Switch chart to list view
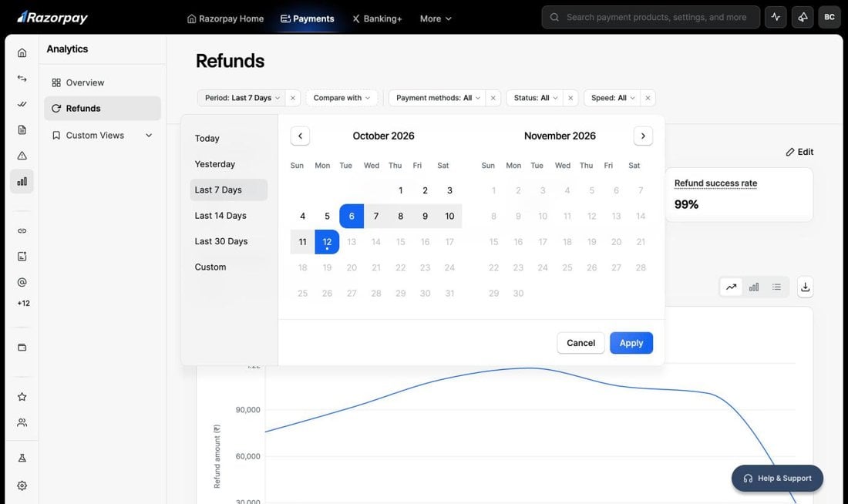848x504 pixels. tap(776, 287)
